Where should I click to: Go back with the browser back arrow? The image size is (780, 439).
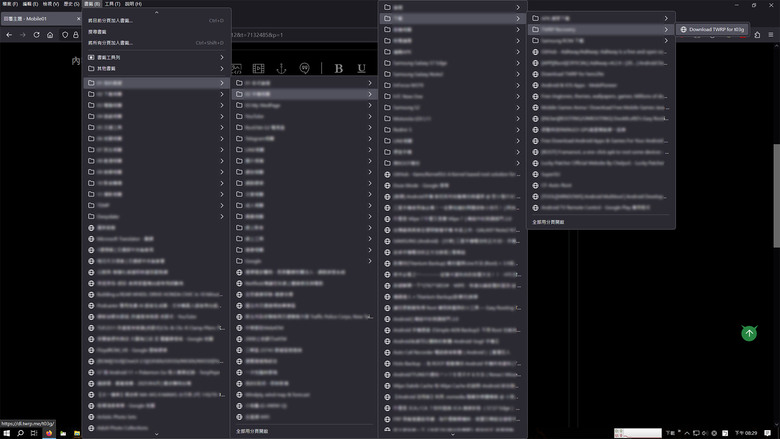pyautogui.click(x=9, y=35)
